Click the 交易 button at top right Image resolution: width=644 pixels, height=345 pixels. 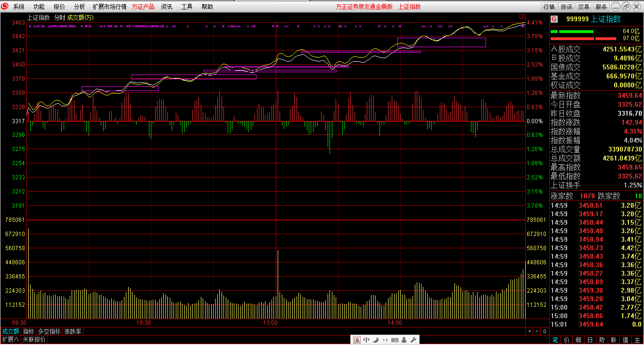pyautogui.click(x=584, y=7)
